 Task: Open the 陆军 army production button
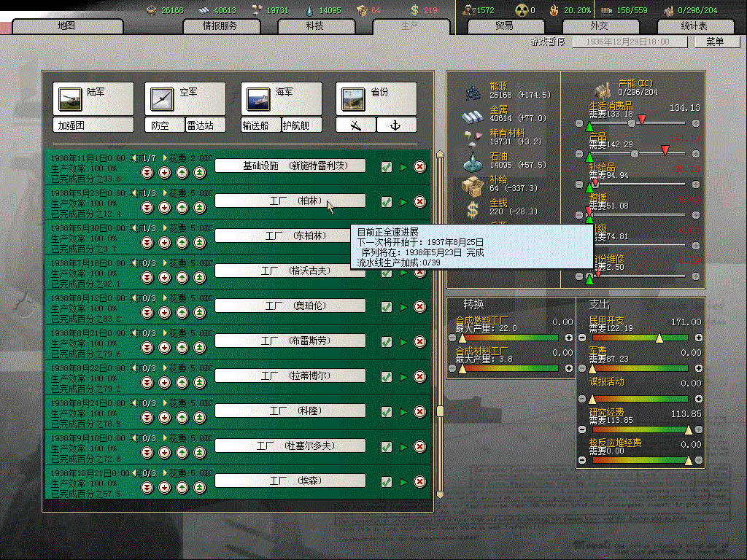(93, 98)
